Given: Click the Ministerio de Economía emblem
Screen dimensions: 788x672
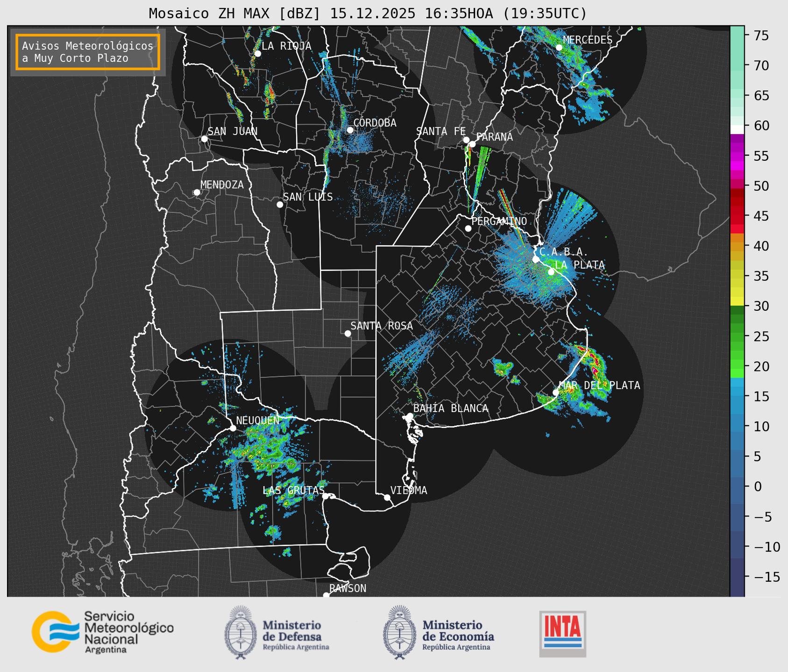Looking at the screenshot, I should click(399, 632).
